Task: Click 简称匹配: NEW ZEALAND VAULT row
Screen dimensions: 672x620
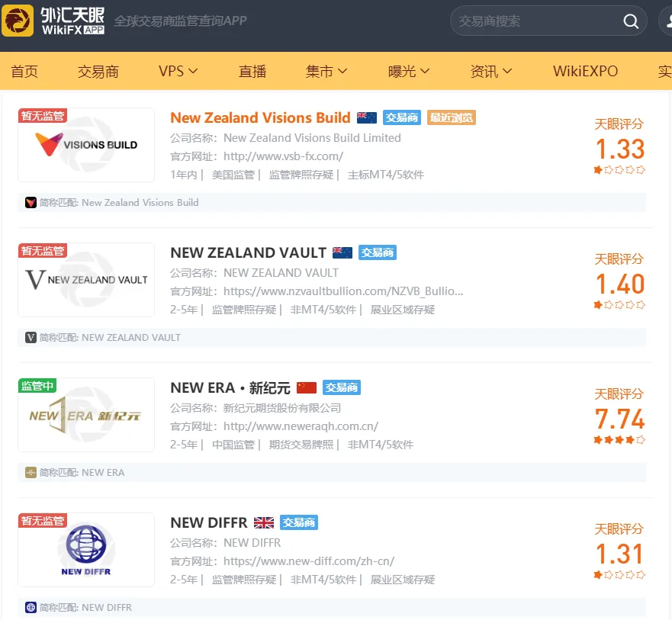Action: pyautogui.click(x=332, y=338)
